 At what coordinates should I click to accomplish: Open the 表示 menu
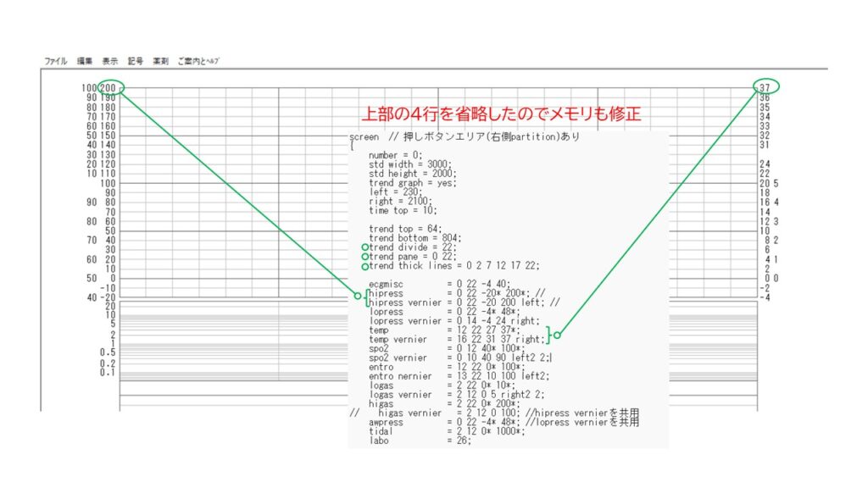(109, 62)
